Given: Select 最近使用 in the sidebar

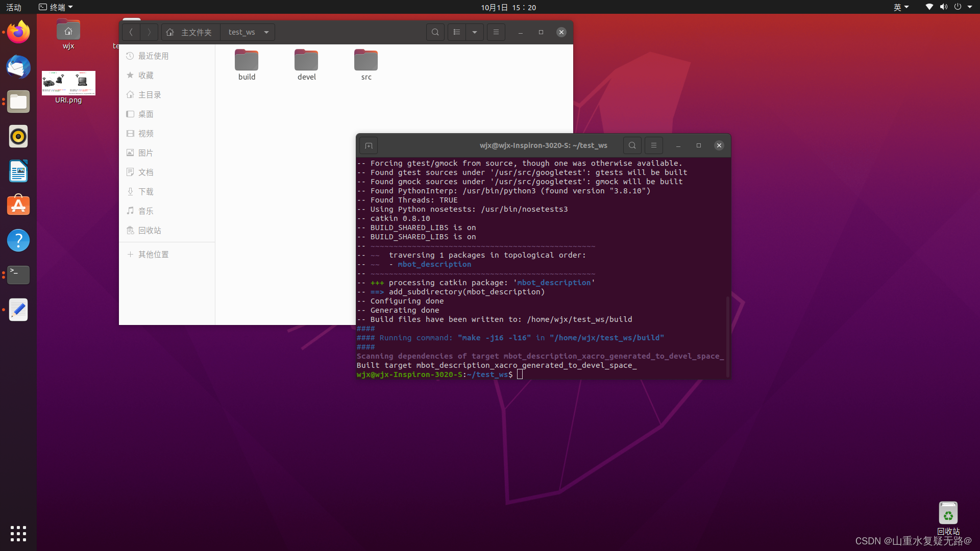Looking at the screenshot, I should pyautogui.click(x=167, y=56).
